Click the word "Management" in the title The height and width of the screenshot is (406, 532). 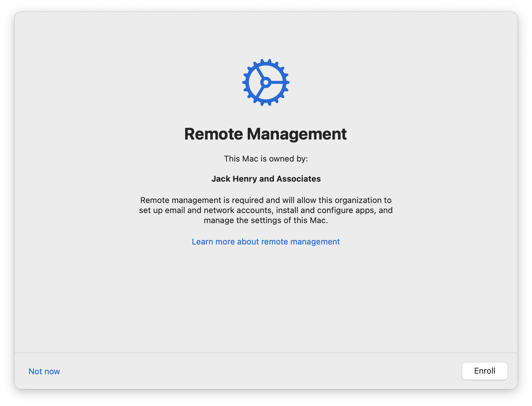pyautogui.click(x=296, y=134)
